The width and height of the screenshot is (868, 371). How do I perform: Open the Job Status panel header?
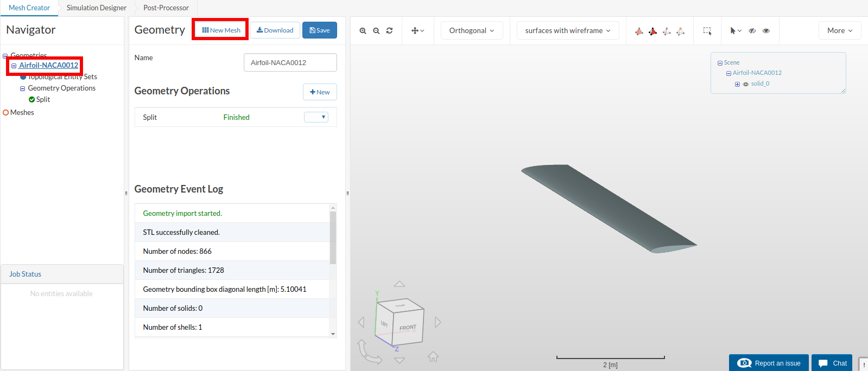coord(62,274)
